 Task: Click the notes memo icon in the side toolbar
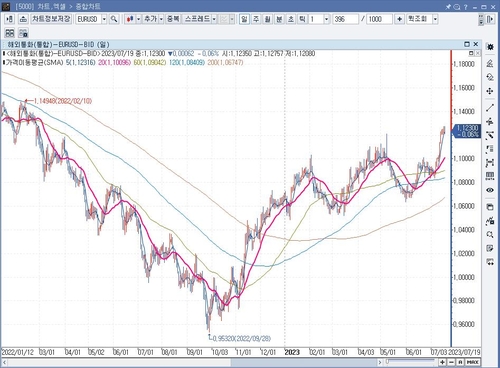(x=490, y=248)
